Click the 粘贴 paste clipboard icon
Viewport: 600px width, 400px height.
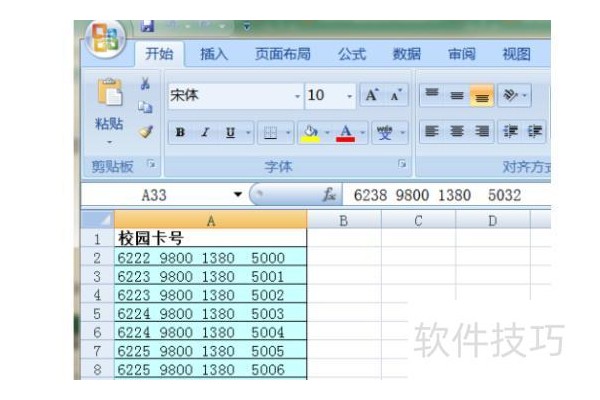click(x=110, y=93)
